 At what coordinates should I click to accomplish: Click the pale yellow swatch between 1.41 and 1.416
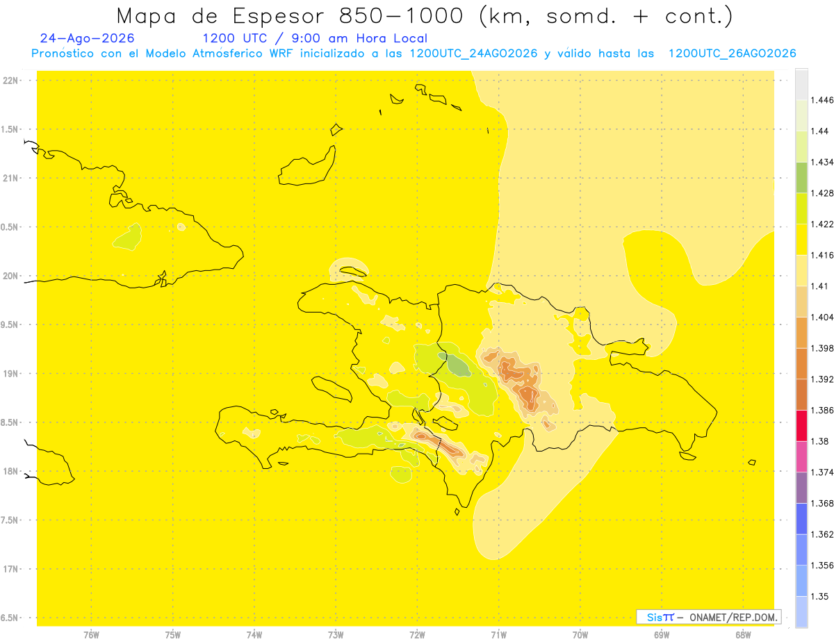click(801, 270)
